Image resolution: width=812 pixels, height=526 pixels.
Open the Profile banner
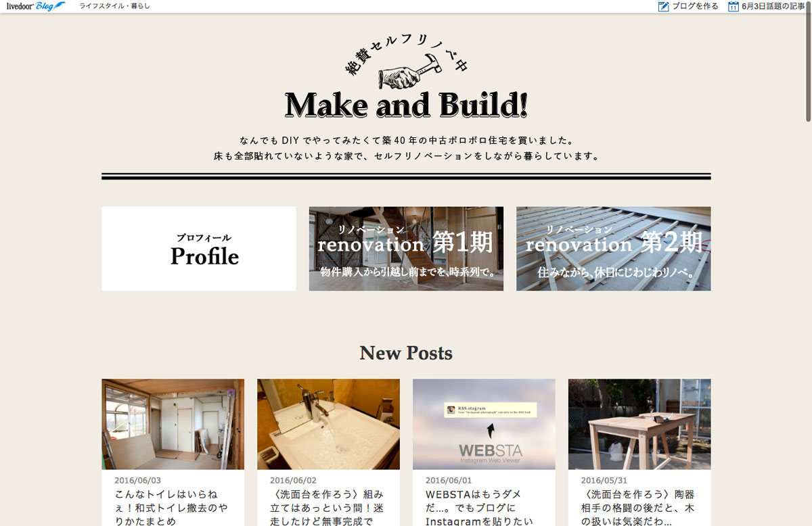199,249
